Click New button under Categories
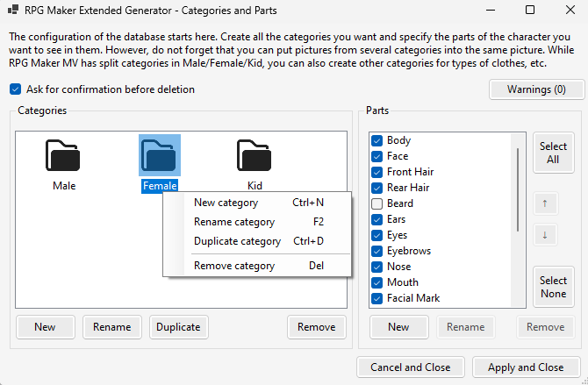 46,327
